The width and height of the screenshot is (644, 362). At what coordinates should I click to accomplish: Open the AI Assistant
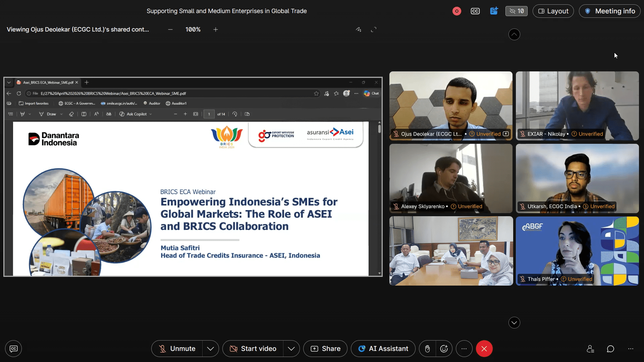click(x=383, y=349)
